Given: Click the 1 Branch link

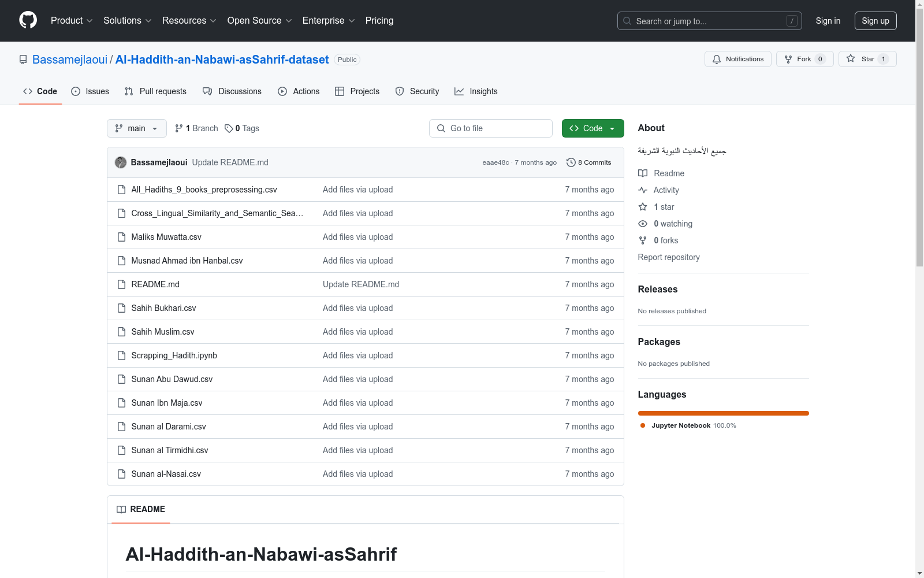Looking at the screenshot, I should 196,128.
